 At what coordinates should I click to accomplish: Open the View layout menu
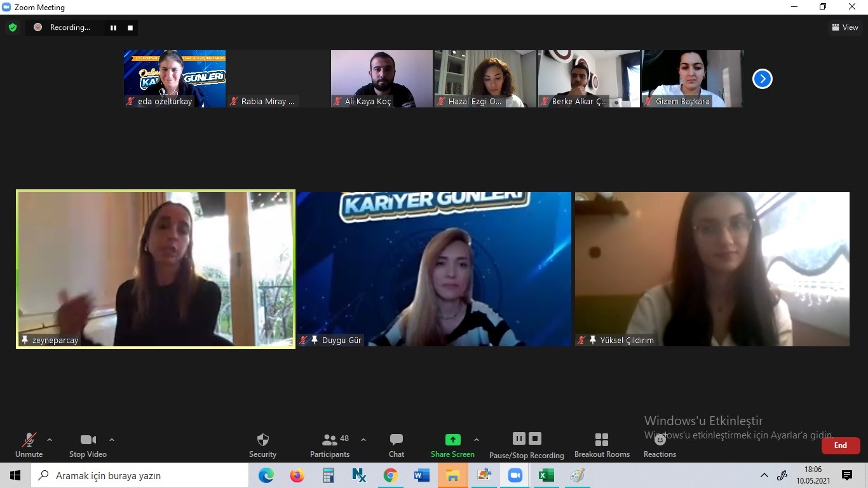coord(845,27)
